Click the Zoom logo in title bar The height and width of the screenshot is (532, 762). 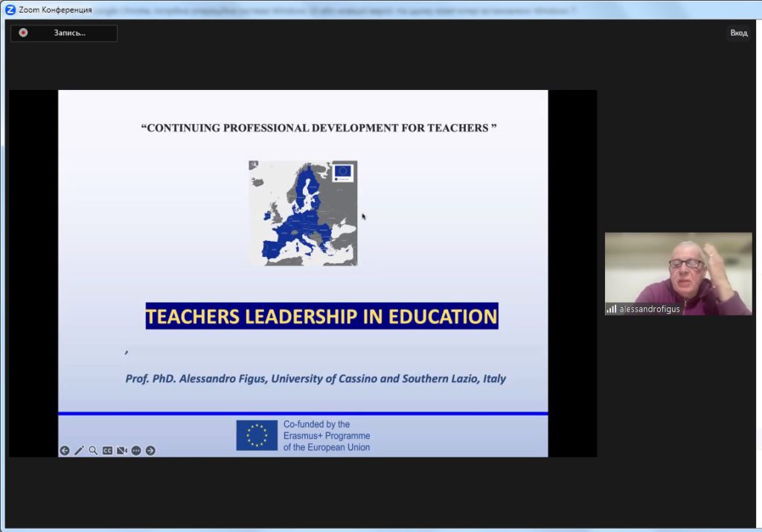pos(10,10)
